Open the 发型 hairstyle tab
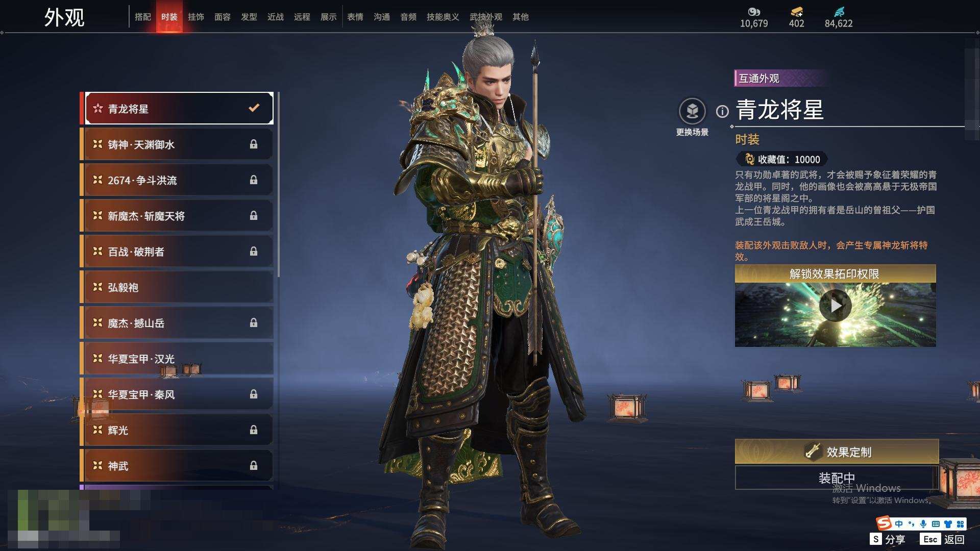Image resolution: width=980 pixels, height=551 pixels. pyautogui.click(x=249, y=17)
